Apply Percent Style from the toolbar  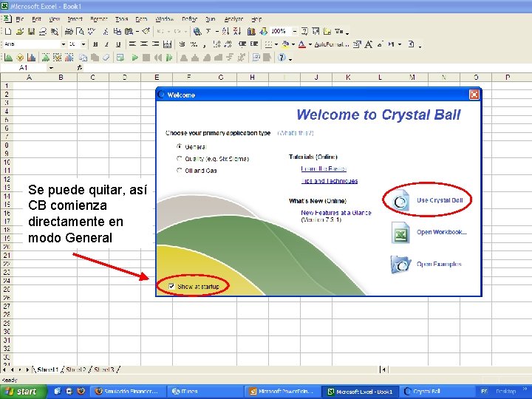tap(194, 44)
